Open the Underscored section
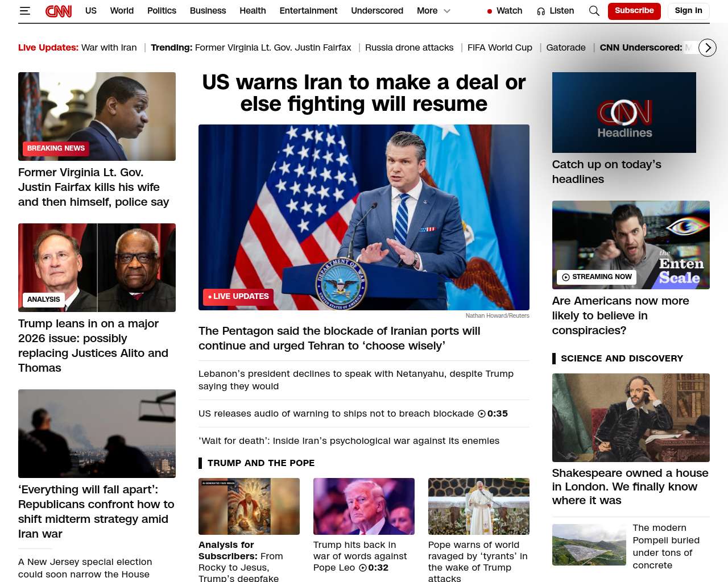The height and width of the screenshot is (582, 728). tap(377, 11)
